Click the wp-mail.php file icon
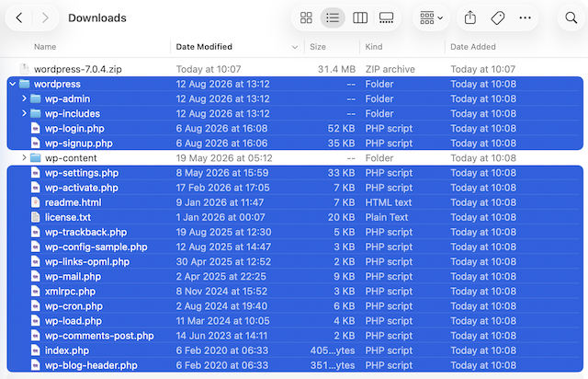The image size is (588, 379). point(35,277)
